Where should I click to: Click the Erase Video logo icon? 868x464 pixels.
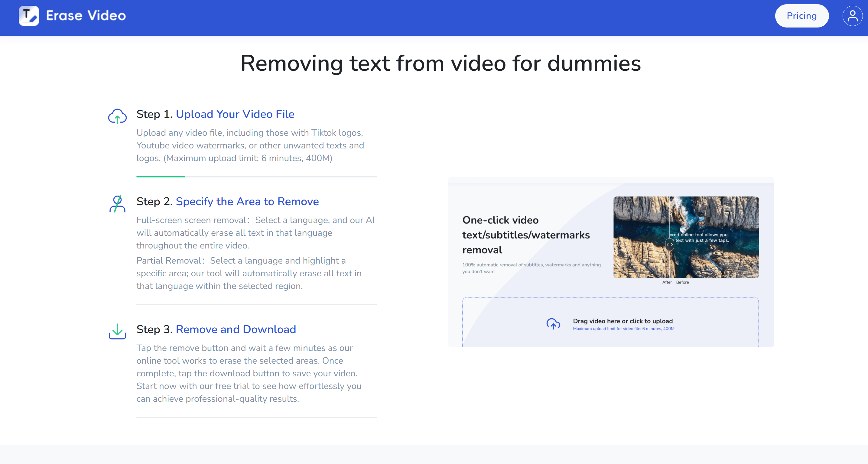pyautogui.click(x=29, y=16)
